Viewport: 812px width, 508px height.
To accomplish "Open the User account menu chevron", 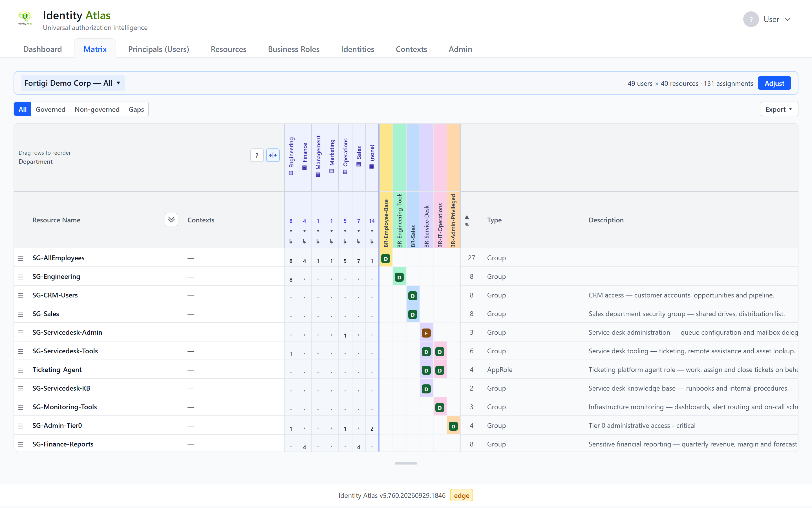I will tap(788, 19).
